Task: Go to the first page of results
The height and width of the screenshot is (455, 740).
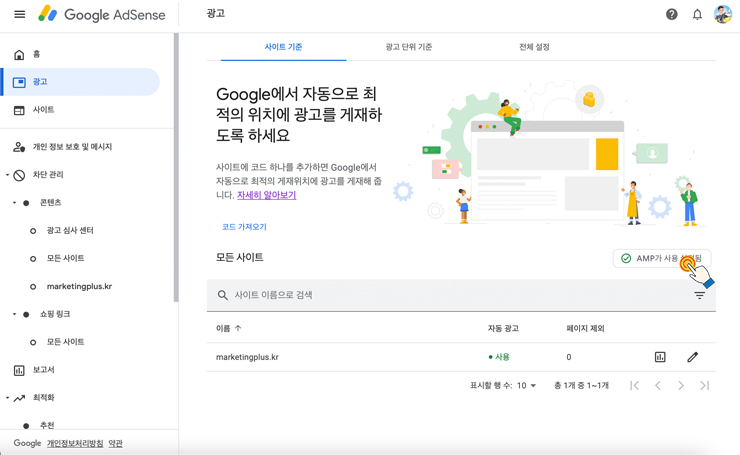Action: pos(635,386)
